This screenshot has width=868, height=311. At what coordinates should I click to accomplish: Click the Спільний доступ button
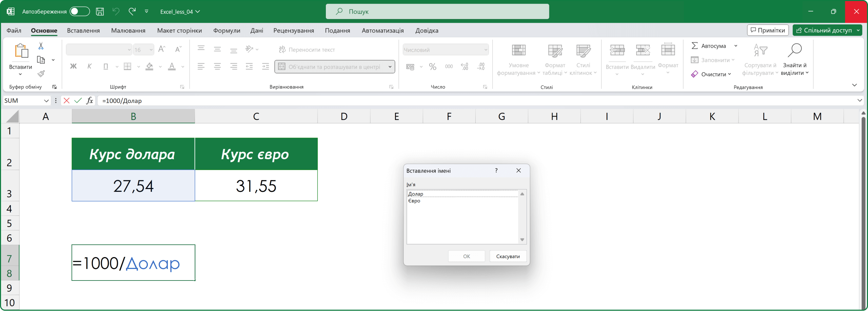pos(824,30)
